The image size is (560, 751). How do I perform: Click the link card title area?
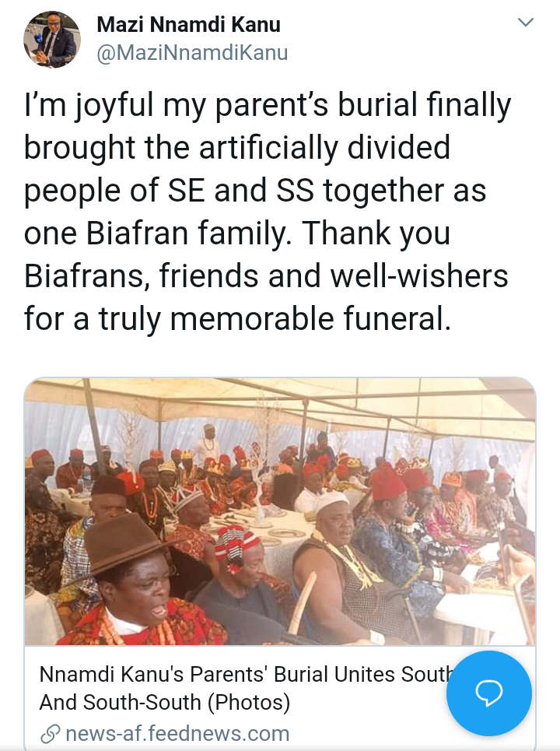[246, 688]
